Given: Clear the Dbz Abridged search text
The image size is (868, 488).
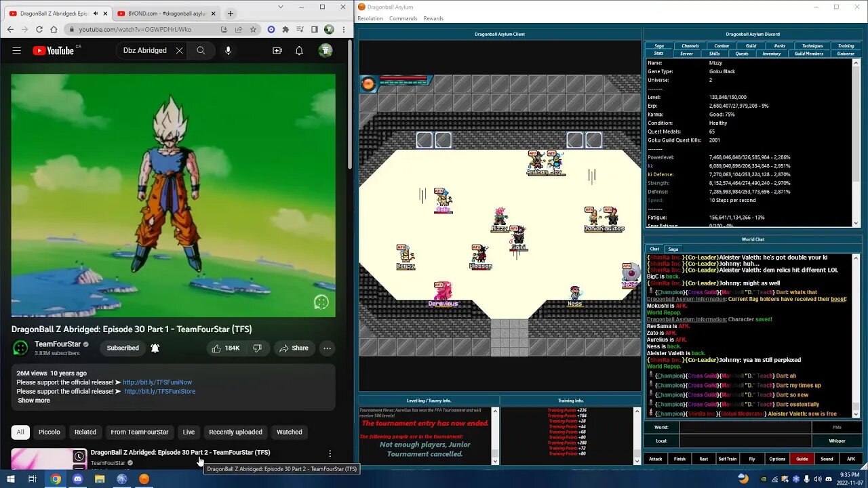Looking at the screenshot, I should pos(179,50).
